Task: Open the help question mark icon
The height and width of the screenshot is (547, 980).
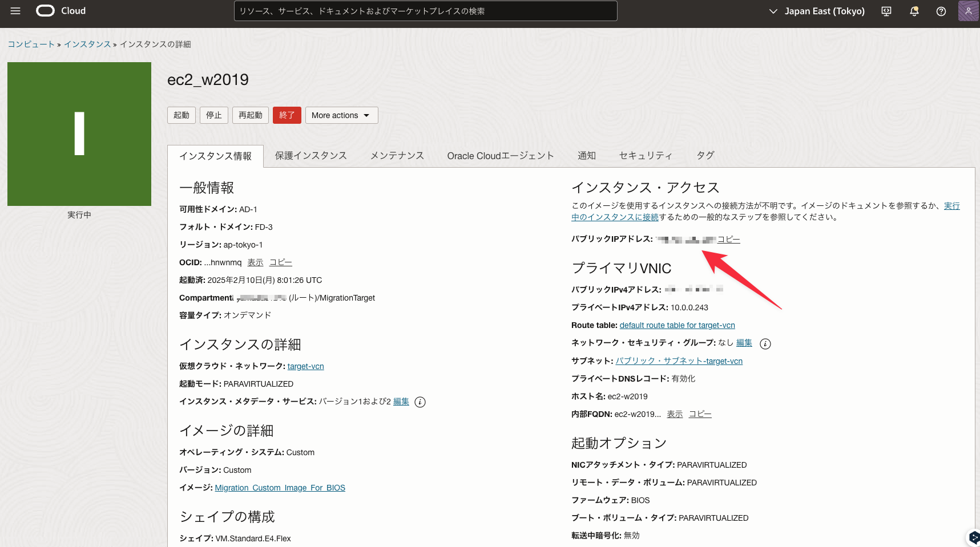Action: click(941, 11)
